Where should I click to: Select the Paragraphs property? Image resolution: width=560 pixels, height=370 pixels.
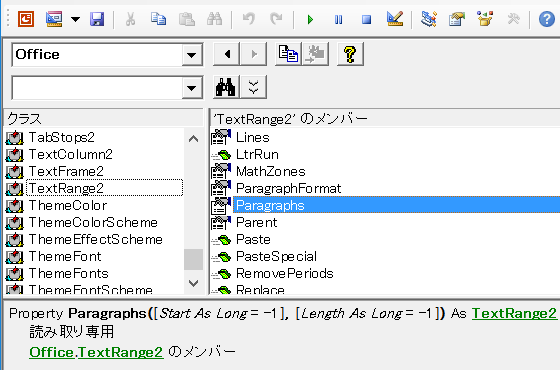pyautogui.click(x=396, y=205)
